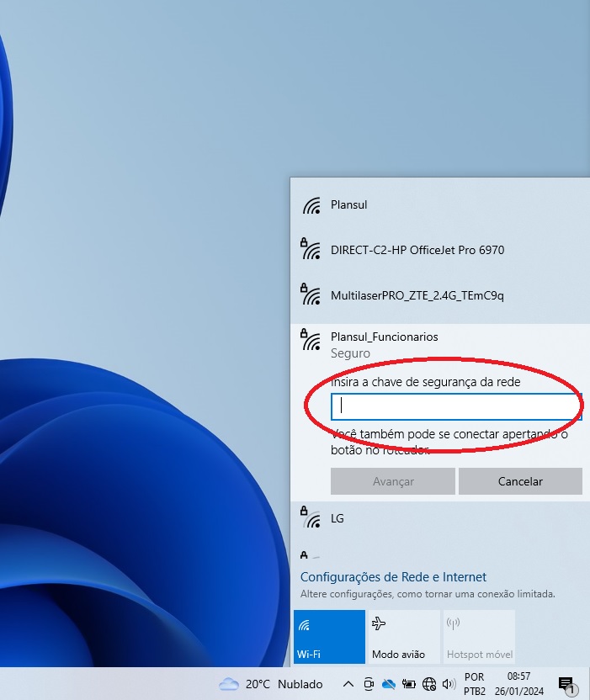Toggle the Hotspot móvel tile
Viewport: 590px width, 700px height.
point(478,636)
